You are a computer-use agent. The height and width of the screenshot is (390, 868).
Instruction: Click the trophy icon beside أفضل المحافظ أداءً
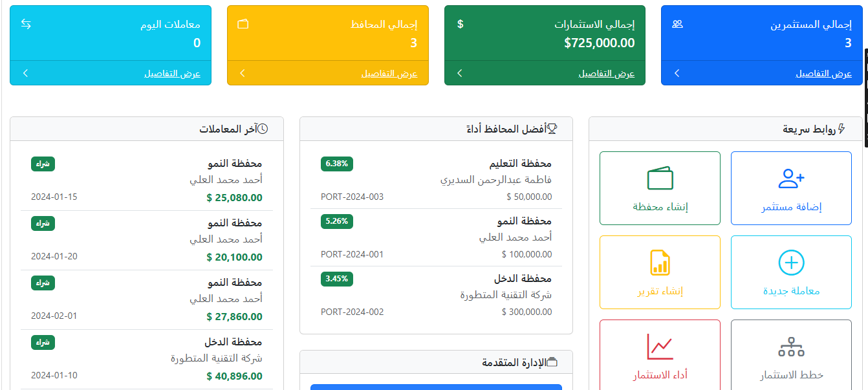552,129
